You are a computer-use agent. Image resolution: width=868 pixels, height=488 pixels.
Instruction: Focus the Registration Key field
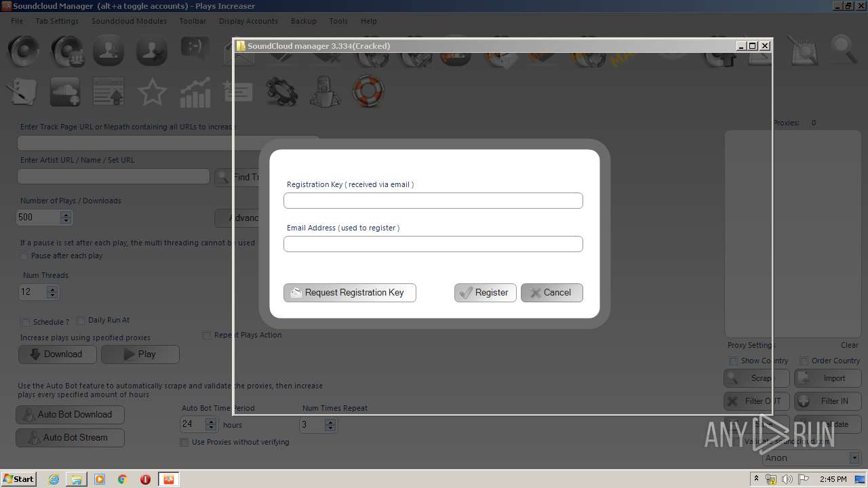point(433,201)
